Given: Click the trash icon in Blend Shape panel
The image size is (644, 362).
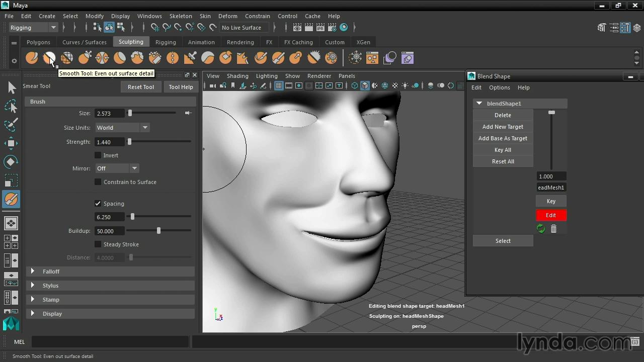Looking at the screenshot, I should pos(553,229).
